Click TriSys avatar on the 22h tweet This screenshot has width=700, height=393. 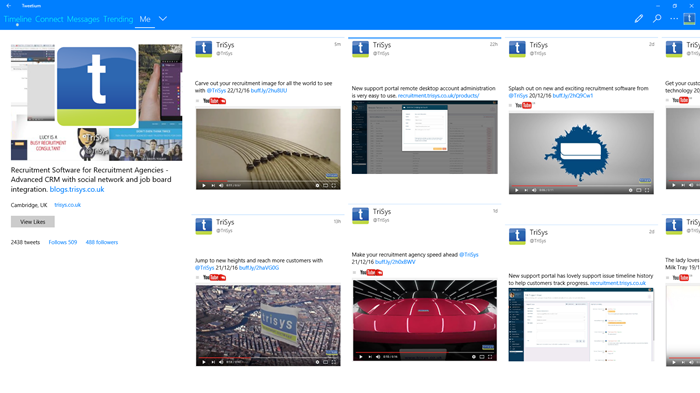[x=360, y=49]
